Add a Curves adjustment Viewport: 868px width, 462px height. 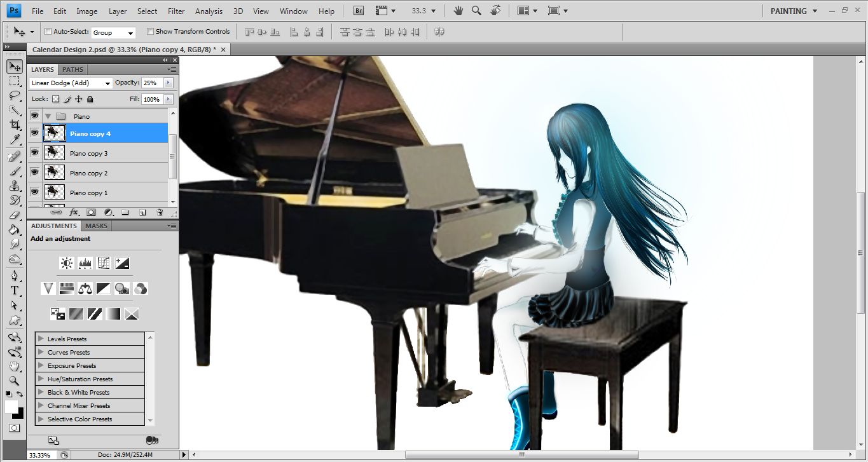(x=104, y=262)
